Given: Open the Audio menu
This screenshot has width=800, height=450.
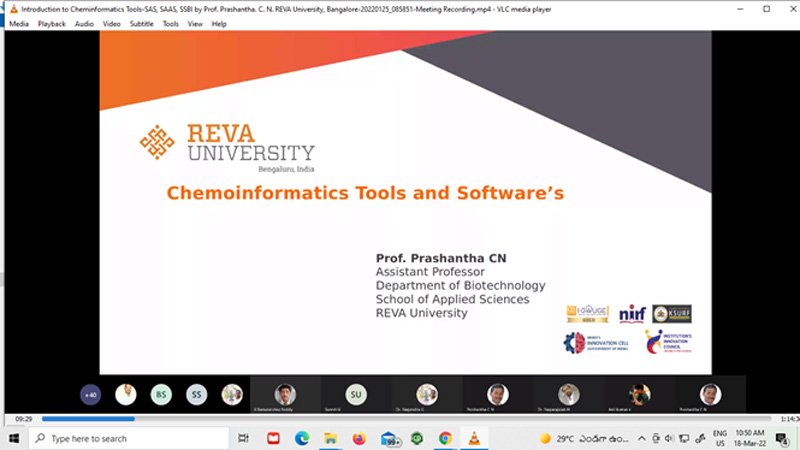Looking at the screenshot, I should point(84,24).
